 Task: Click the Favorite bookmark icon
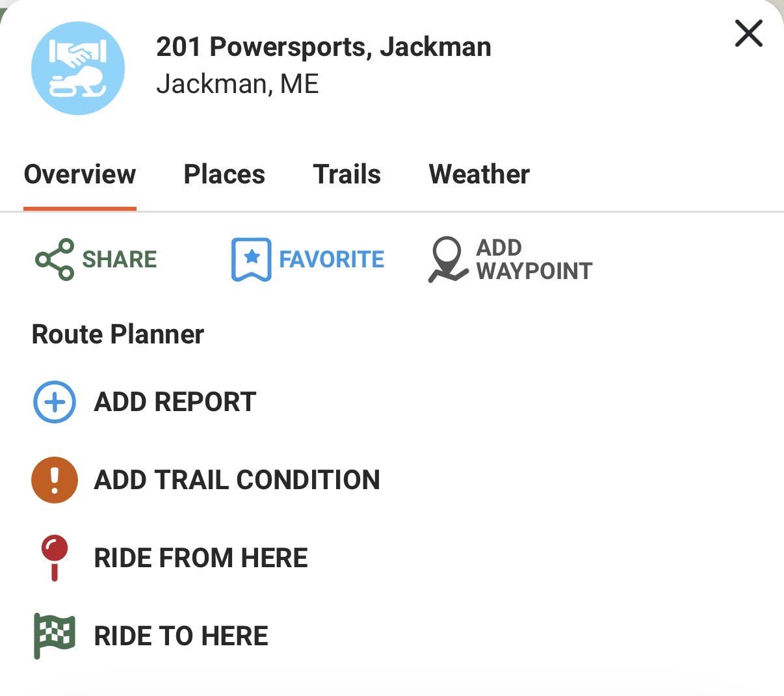coord(250,259)
